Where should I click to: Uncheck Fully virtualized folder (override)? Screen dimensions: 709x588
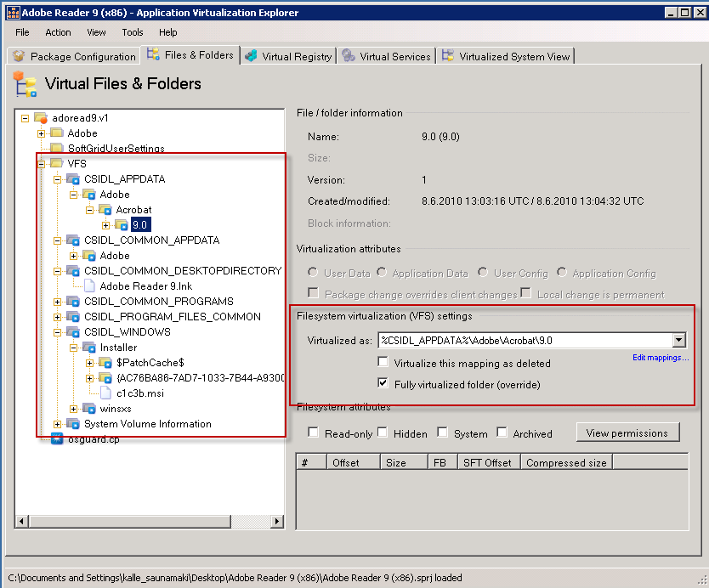click(x=383, y=384)
